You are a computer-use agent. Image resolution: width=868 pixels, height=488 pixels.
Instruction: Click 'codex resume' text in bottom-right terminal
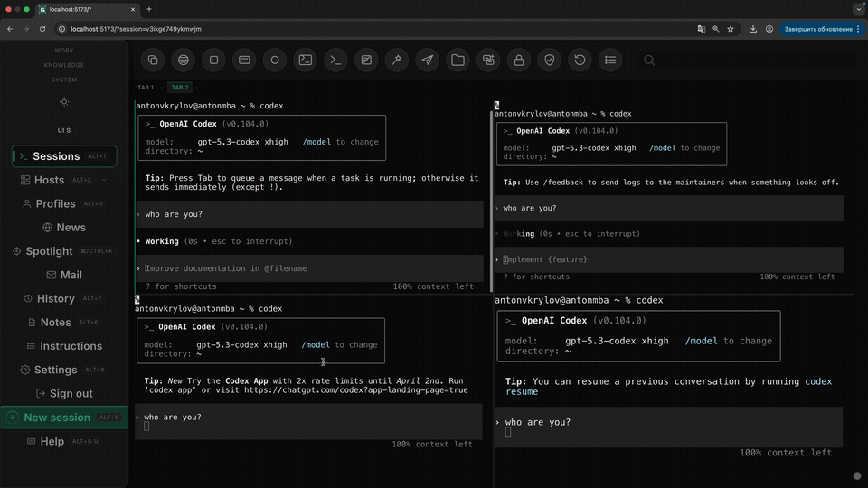669,387
